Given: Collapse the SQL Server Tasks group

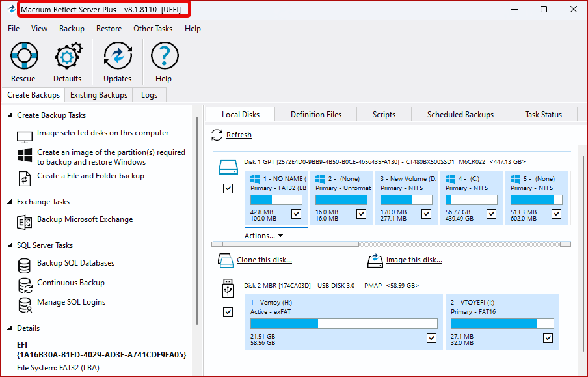Looking at the screenshot, I should point(10,245).
